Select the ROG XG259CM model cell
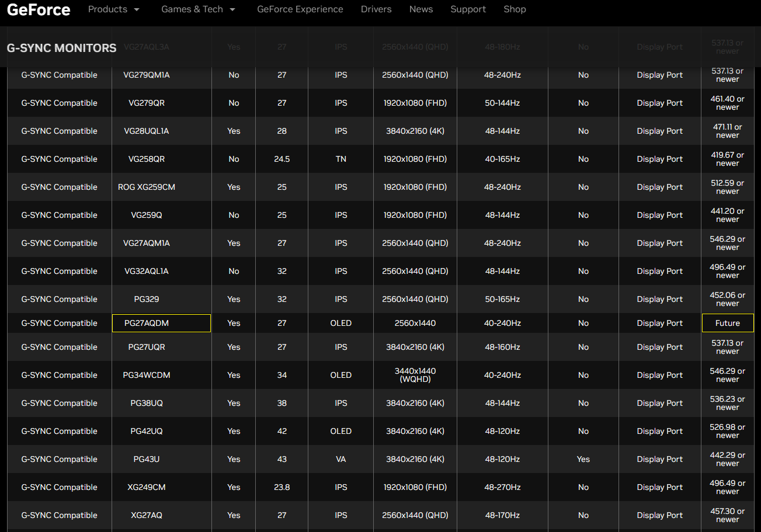This screenshot has width=761, height=532. (x=147, y=187)
